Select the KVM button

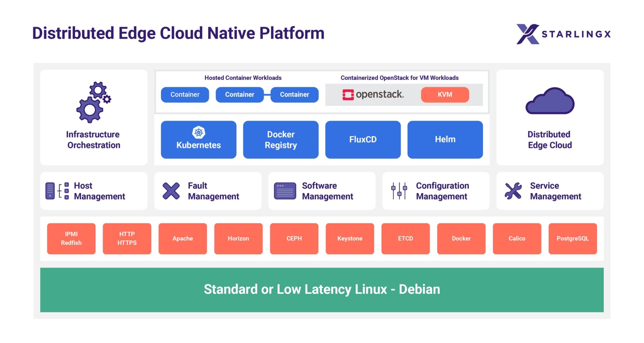[x=445, y=95]
